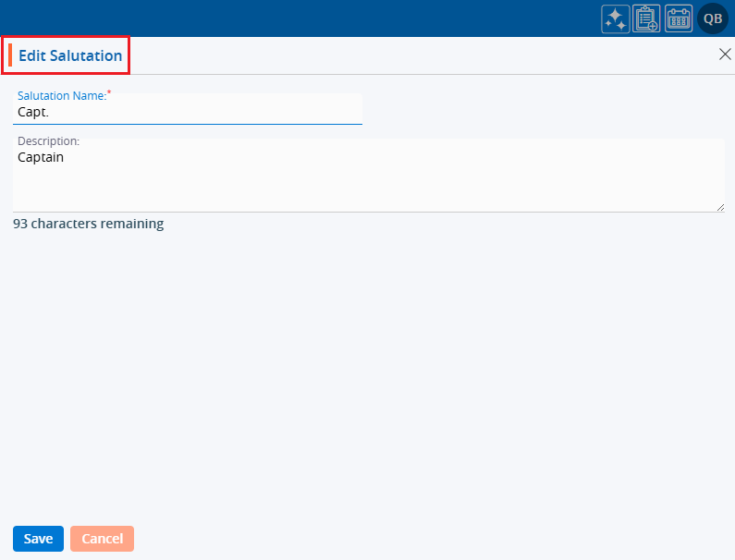
Task: Open the clipboard add-task icon
Action: click(646, 18)
